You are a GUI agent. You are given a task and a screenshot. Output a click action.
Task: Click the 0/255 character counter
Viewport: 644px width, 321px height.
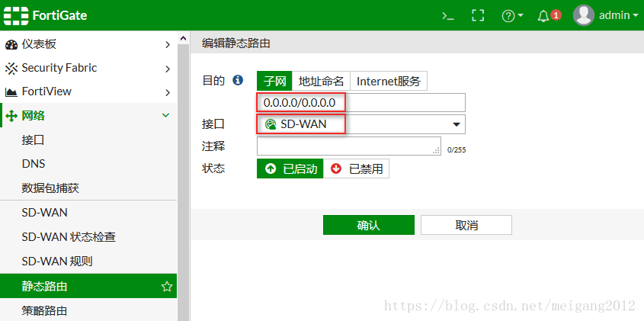[457, 150]
